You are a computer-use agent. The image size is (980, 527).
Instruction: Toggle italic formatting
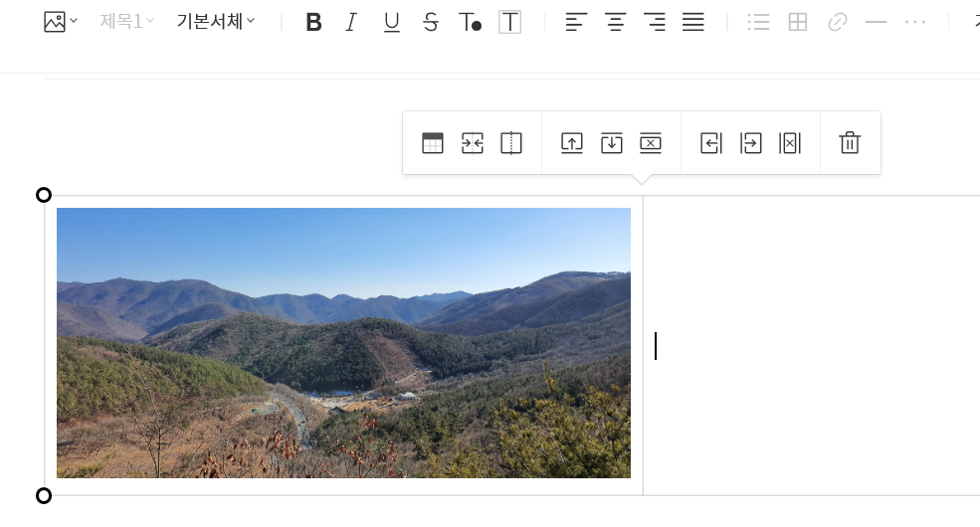coord(352,23)
